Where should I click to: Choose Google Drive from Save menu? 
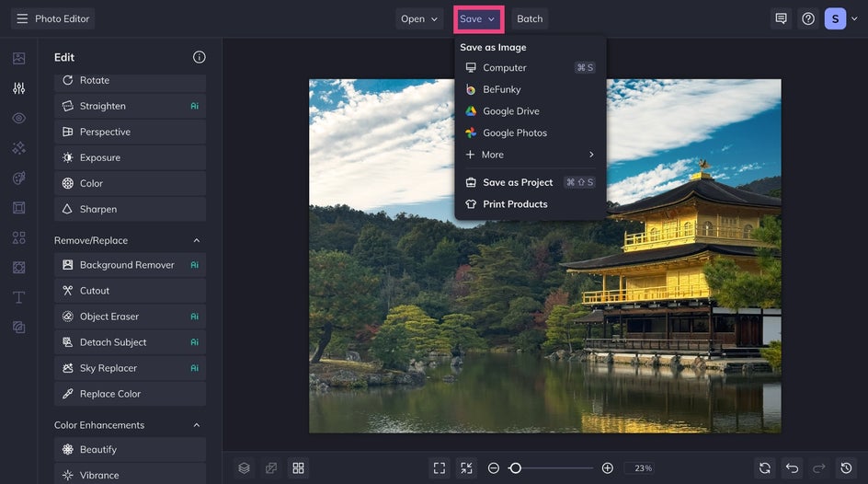click(511, 111)
